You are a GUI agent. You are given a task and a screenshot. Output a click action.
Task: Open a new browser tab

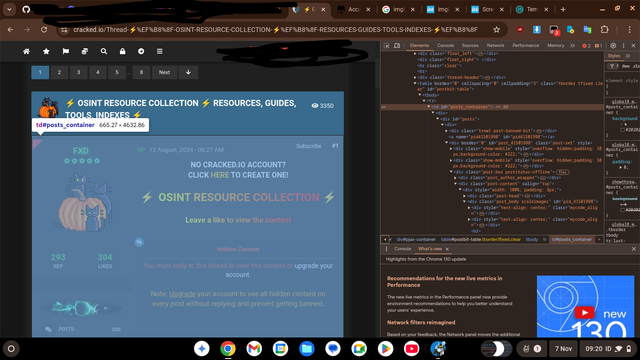tap(563, 9)
